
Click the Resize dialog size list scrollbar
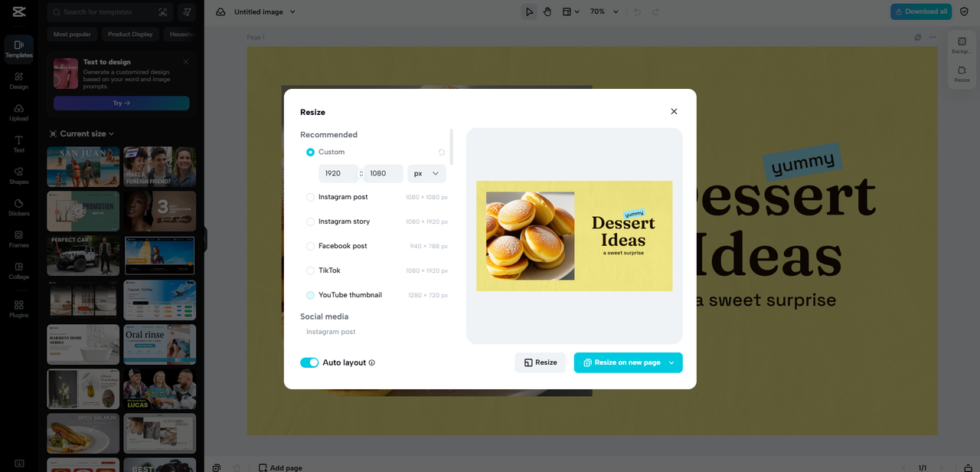[x=451, y=146]
